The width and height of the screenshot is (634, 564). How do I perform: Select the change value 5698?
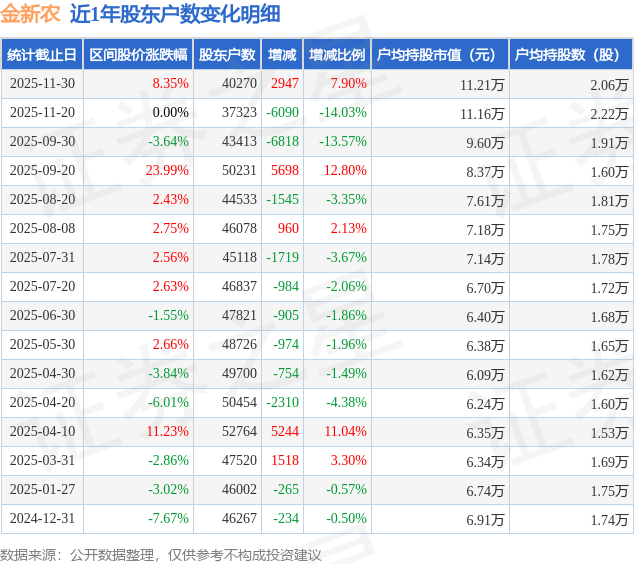click(285, 171)
